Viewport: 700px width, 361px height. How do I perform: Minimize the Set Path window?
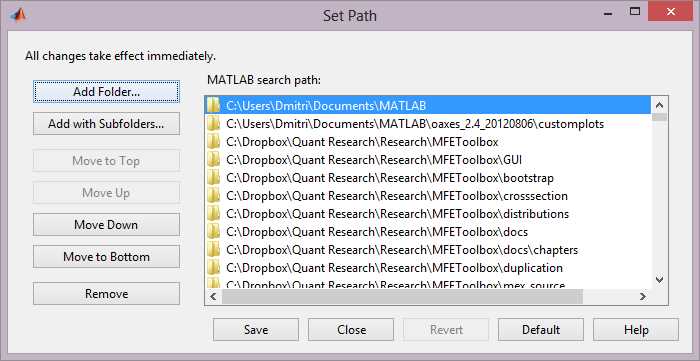tap(608, 12)
